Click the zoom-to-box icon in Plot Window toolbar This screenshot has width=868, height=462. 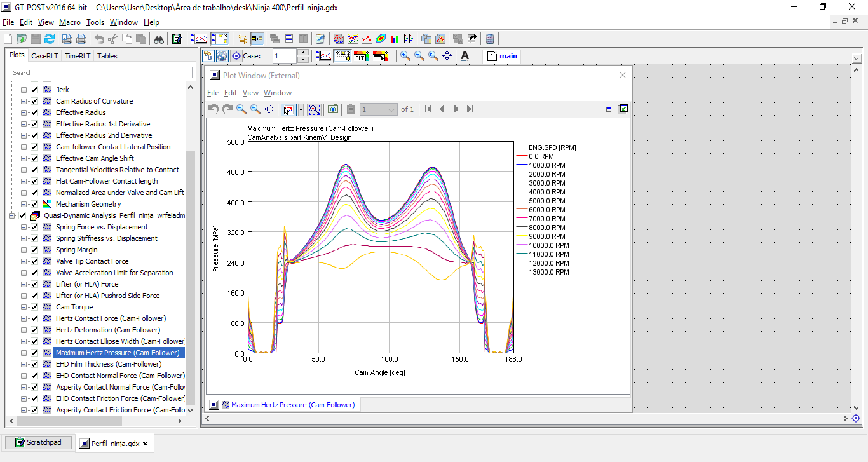(314, 109)
